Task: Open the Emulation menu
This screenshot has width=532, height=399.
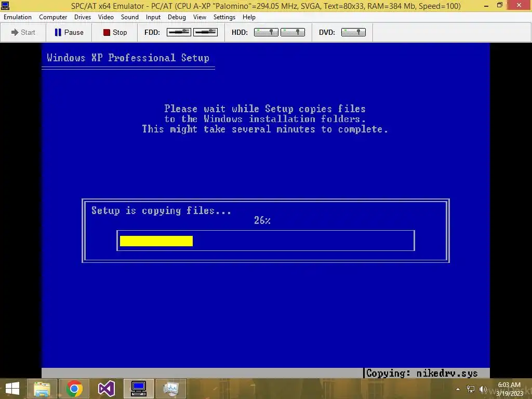Action: click(18, 17)
